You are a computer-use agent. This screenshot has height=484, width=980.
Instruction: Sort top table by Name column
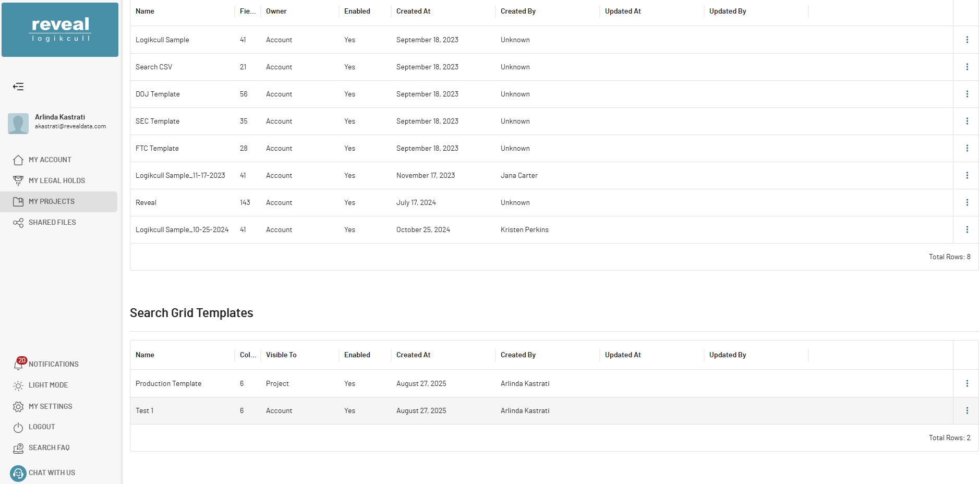tap(145, 11)
